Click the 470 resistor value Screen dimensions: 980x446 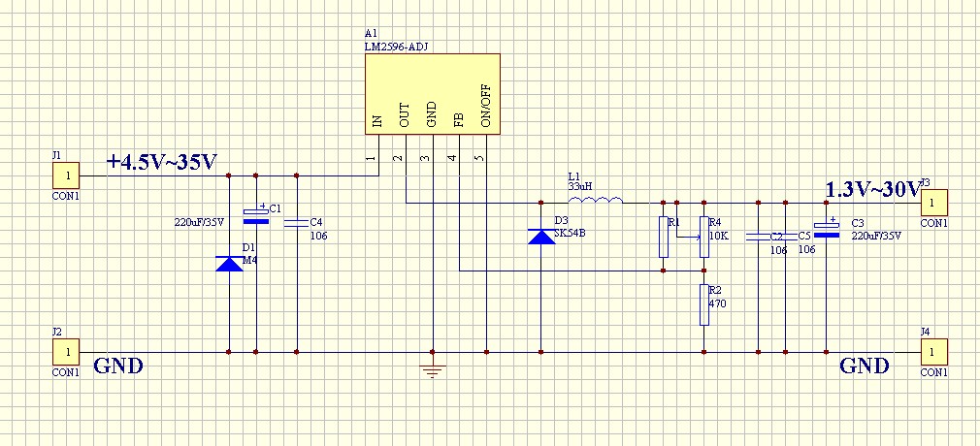pyautogui.click(x=717, y=303)
